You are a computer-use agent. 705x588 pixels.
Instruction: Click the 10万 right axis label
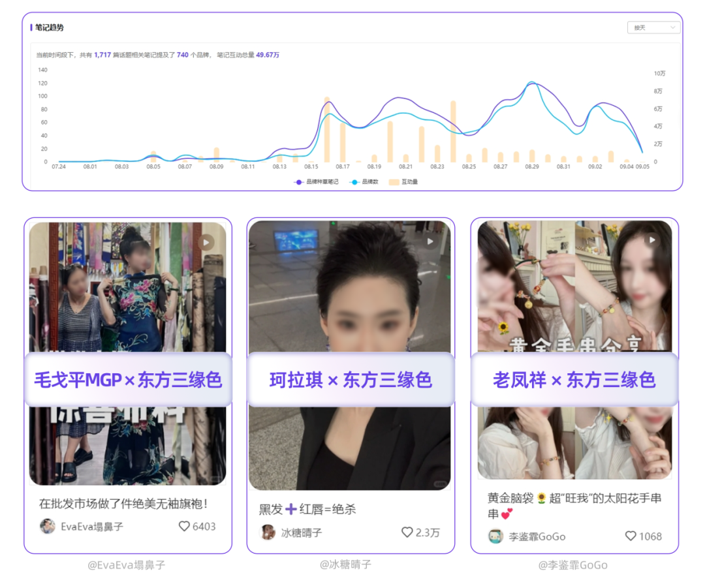[659, 73]
